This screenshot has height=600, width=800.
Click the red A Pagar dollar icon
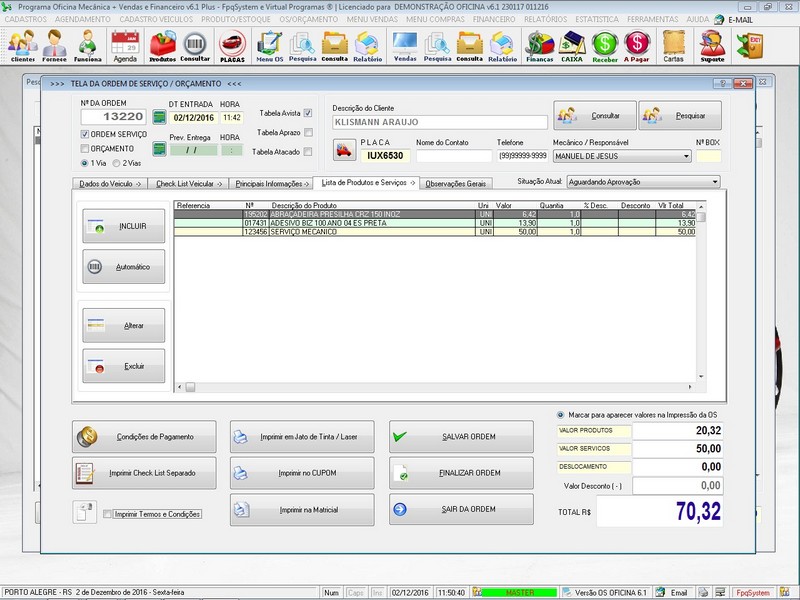point(637,46)
